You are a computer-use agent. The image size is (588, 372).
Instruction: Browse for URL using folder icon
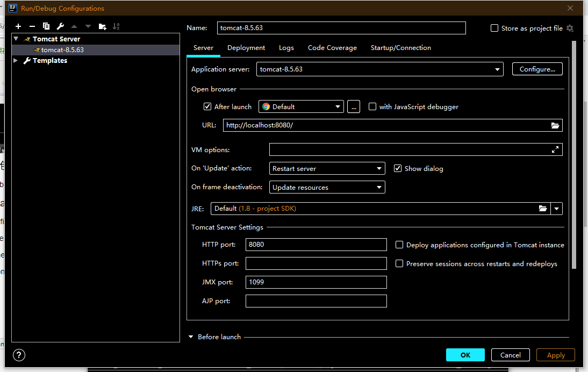coord(555,125)
